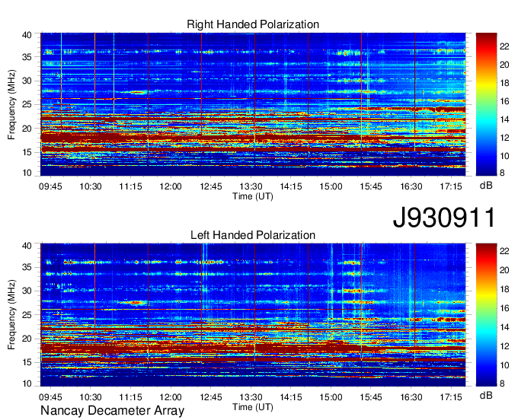Click the 12:00 tick of top plot

tap(171, 186)
